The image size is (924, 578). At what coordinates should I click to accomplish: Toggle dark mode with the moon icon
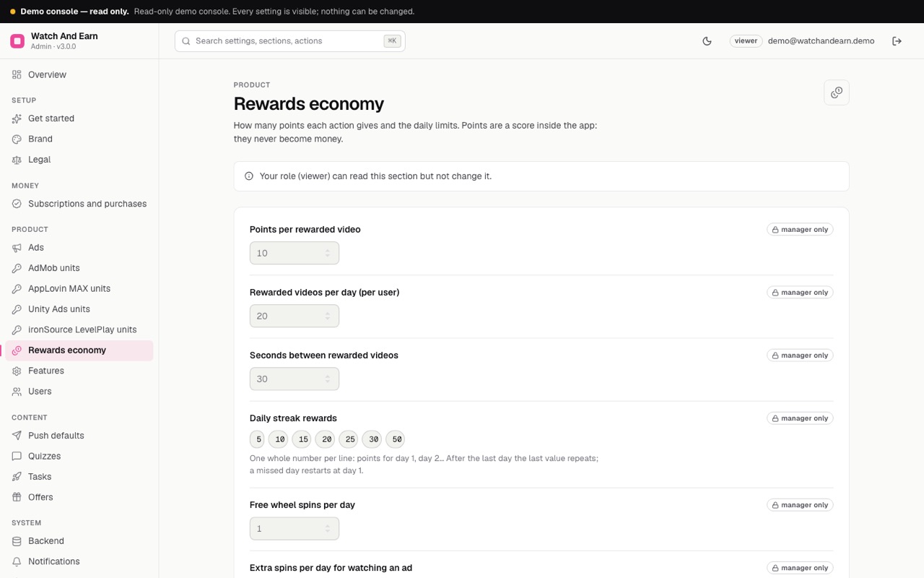(707, 41)
